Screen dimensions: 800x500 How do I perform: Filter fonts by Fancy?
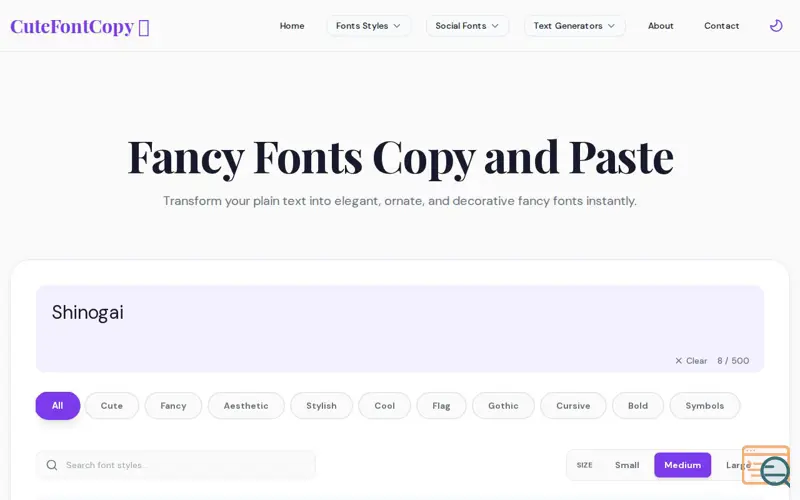pyautogui.click(x=173, y=406)
